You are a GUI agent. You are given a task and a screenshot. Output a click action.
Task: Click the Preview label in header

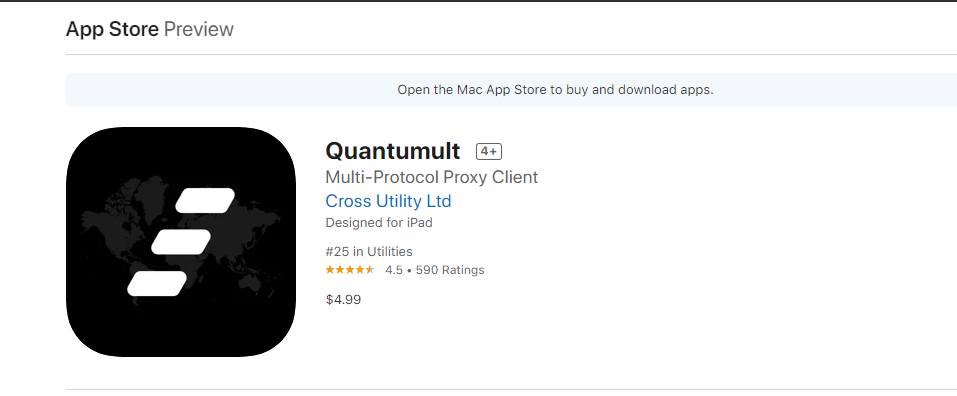point(199,29)
